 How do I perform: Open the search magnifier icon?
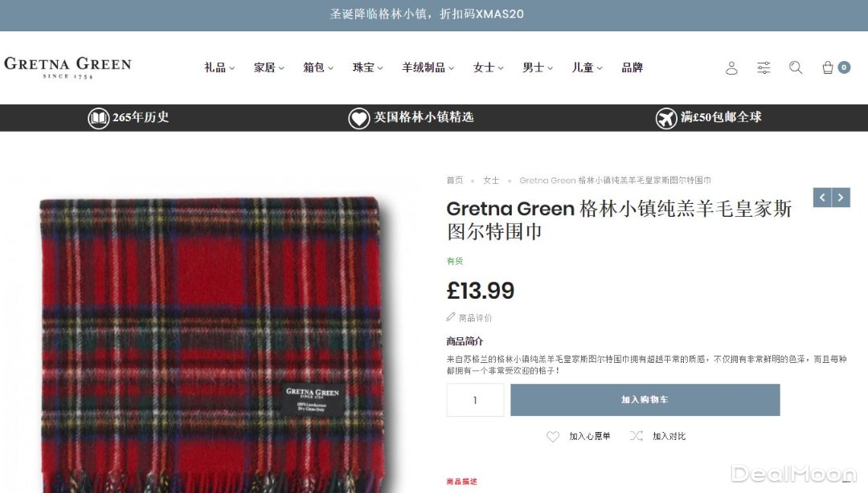796,67
